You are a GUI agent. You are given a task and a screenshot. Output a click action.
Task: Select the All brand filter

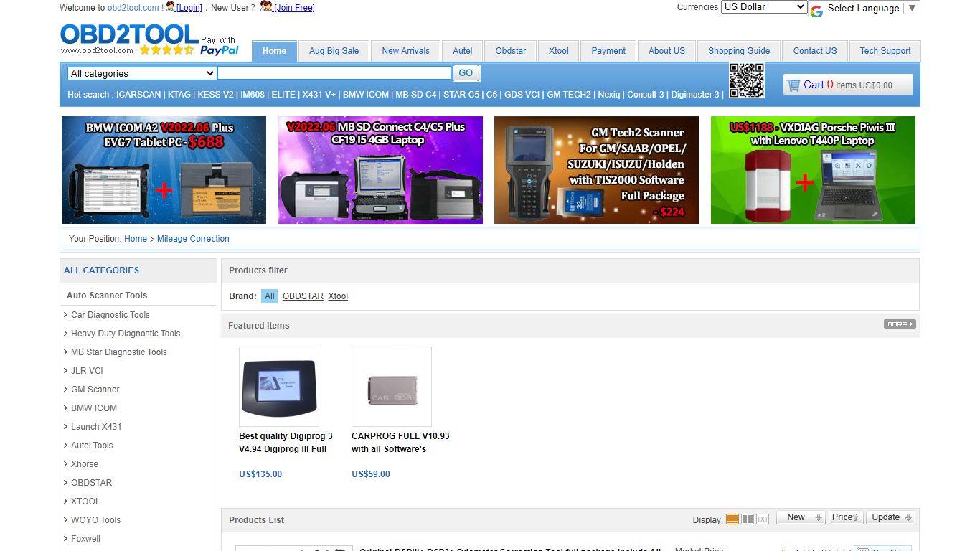click(x=269, y=296)
